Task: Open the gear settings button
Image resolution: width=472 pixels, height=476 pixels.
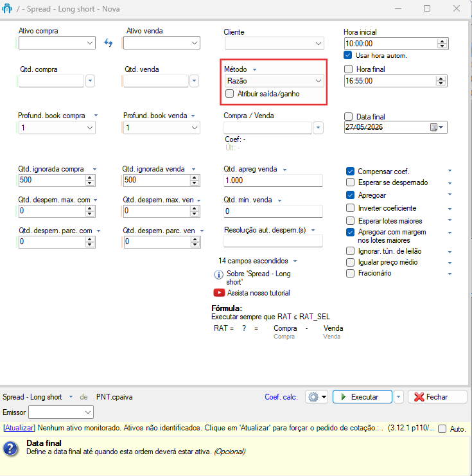Action: pos(317,397)
